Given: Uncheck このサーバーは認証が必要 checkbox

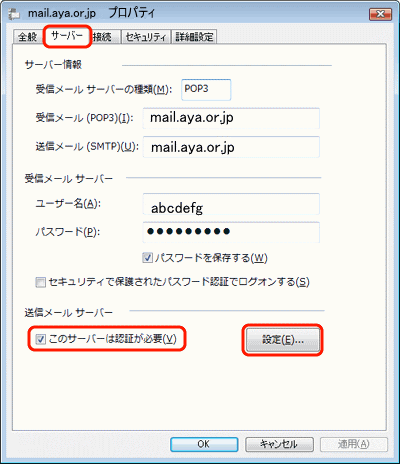Looking at the screenshot, I should (x=40, y=339).
